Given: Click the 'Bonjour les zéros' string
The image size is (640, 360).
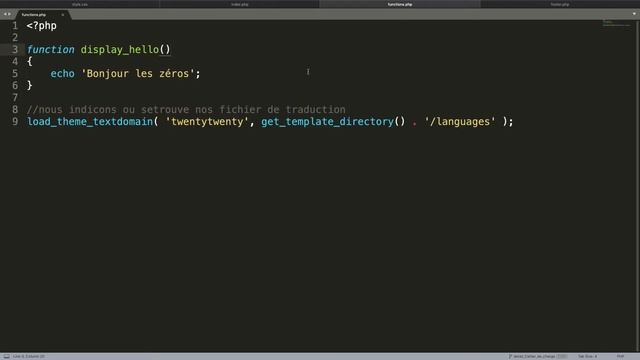Looking at the screenshot, I should (138, 74).
